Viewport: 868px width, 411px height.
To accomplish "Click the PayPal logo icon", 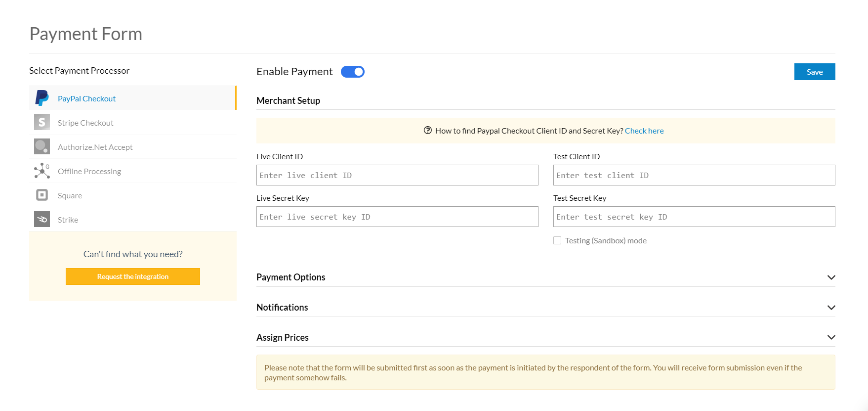I will [x=42, y=98].
